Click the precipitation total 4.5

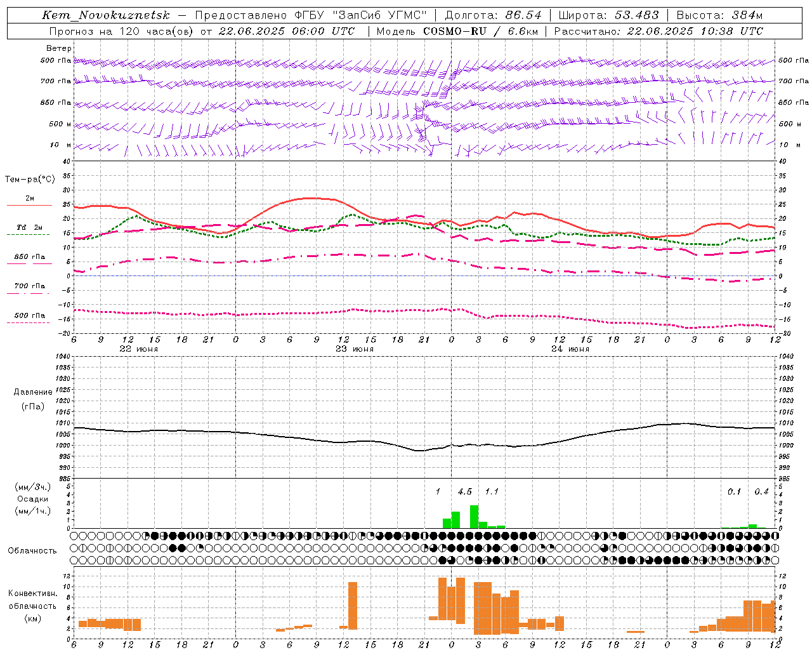(x=465, y=492)
